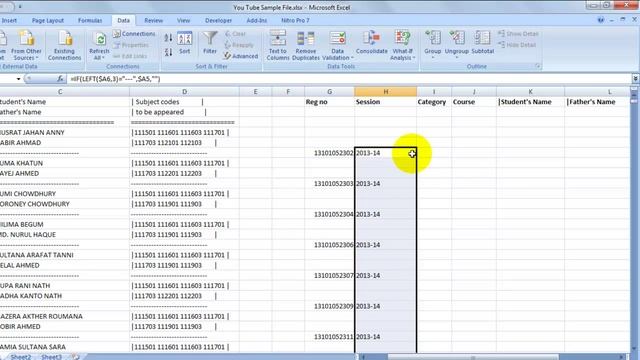Click the Refresh All icon
640x360 pixels.
[x=99, y=45]
